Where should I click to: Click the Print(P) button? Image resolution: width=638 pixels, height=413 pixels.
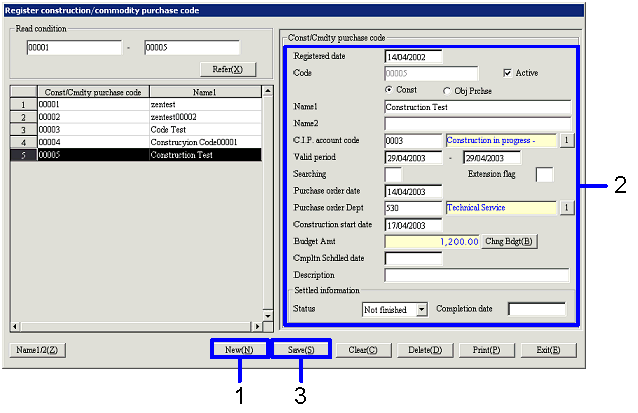484,350
